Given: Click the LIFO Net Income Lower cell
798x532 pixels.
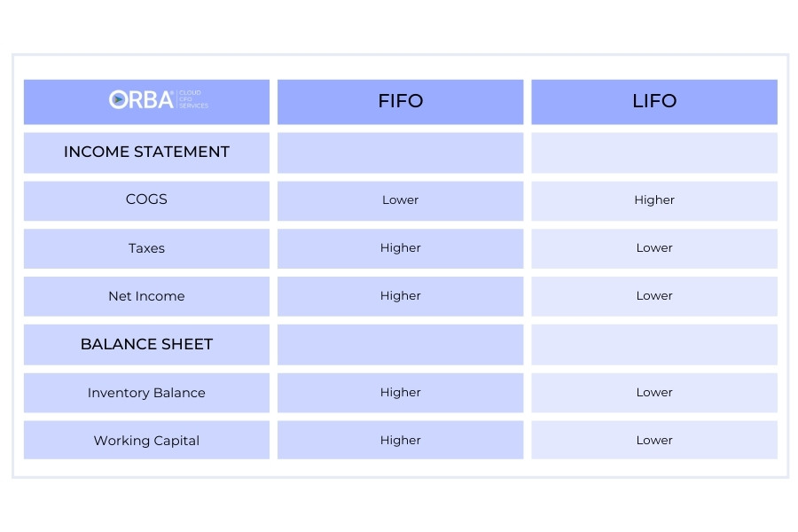Looking at the screenshot, I should click(654, 296).
